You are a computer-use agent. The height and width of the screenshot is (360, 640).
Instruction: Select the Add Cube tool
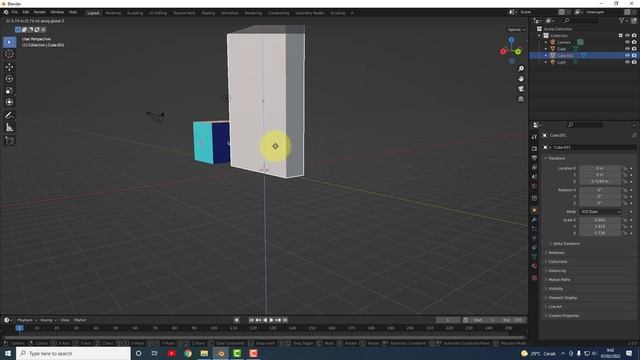coord(9,140)
